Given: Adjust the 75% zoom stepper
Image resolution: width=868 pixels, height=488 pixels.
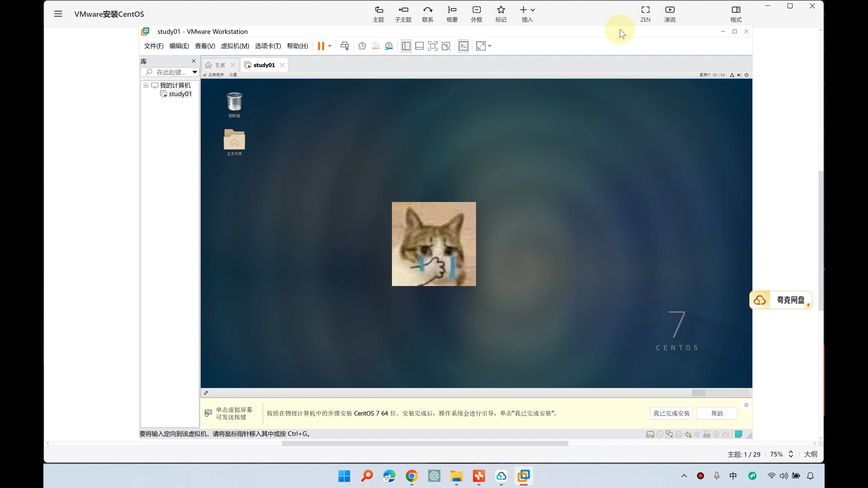Looking at the screenshot, I should pyautogui.click(x=791, y=454).
